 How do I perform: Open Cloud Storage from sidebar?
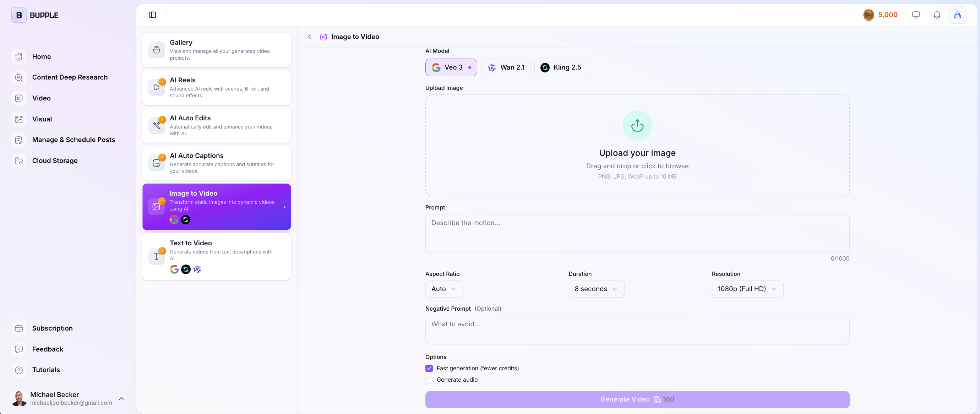(55, 160)
